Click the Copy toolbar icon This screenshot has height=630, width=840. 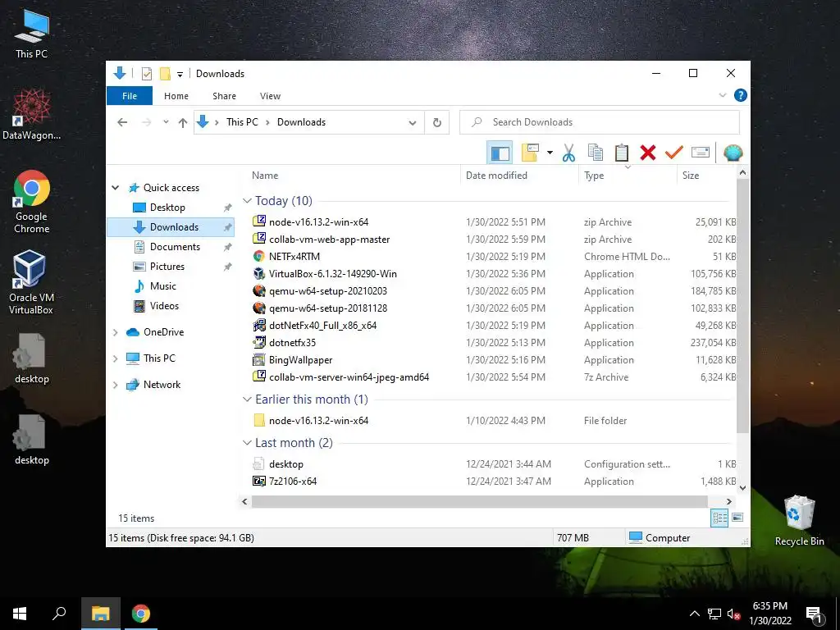[x=596, y=153]
